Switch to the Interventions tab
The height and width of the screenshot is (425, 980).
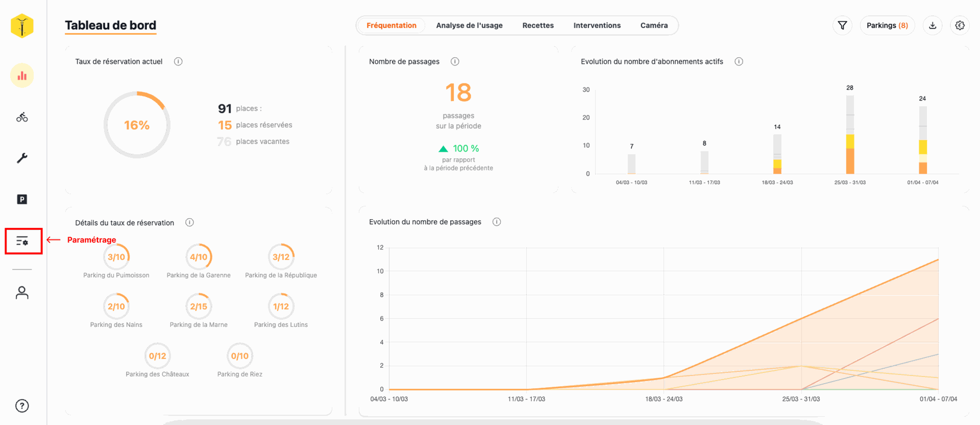point(597,26)
